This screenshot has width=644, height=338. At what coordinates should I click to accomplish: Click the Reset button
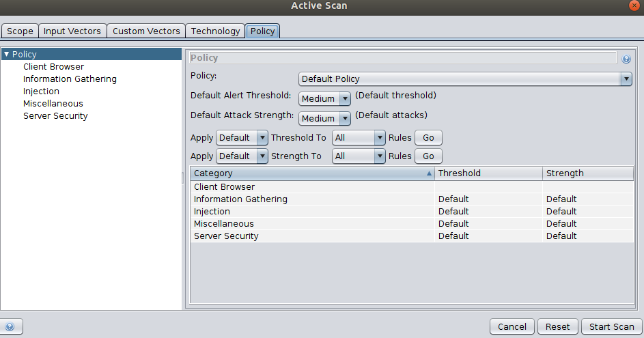(x=557, y=326)
